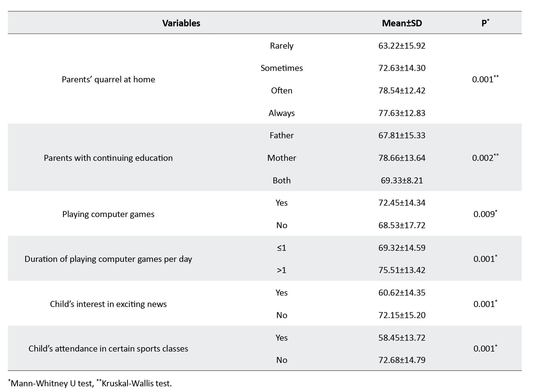Select the "Parents' quarrel at home" variable cell
The image size is (535, 392).
click(108, 79)
